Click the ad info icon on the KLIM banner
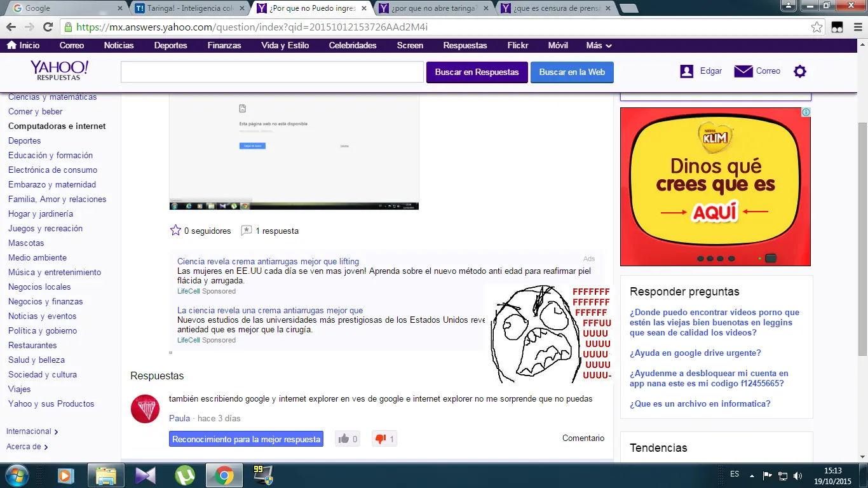The width and height of the screenshot is (868, 488). pyautogui.click(x=805, y=112)
